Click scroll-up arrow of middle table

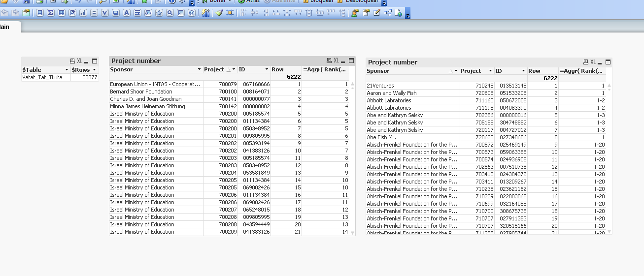352,84
